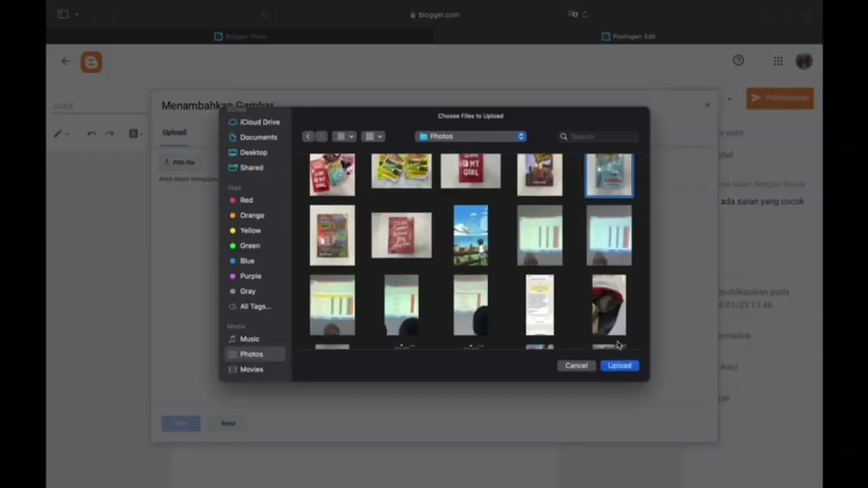This screenshot has width=868, height=488.
Task: Select the red and white fabric photo
Action: tap(609, 305)
